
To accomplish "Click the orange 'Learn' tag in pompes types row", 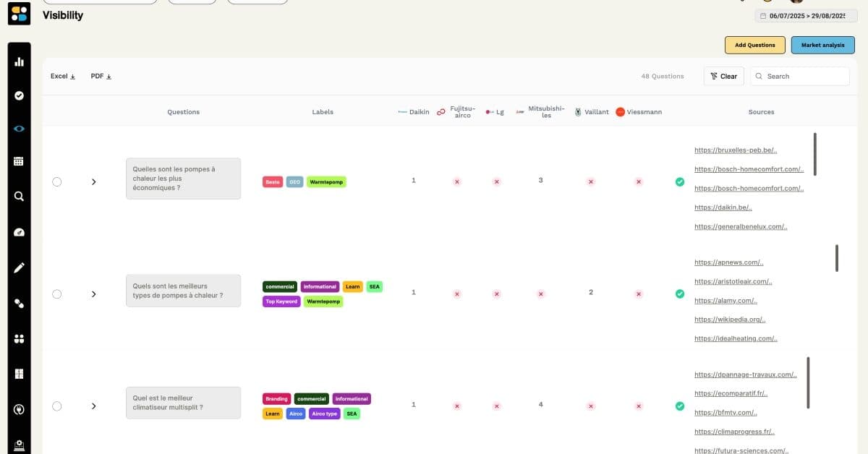I will pyautogui.click(x=352, y=287).
